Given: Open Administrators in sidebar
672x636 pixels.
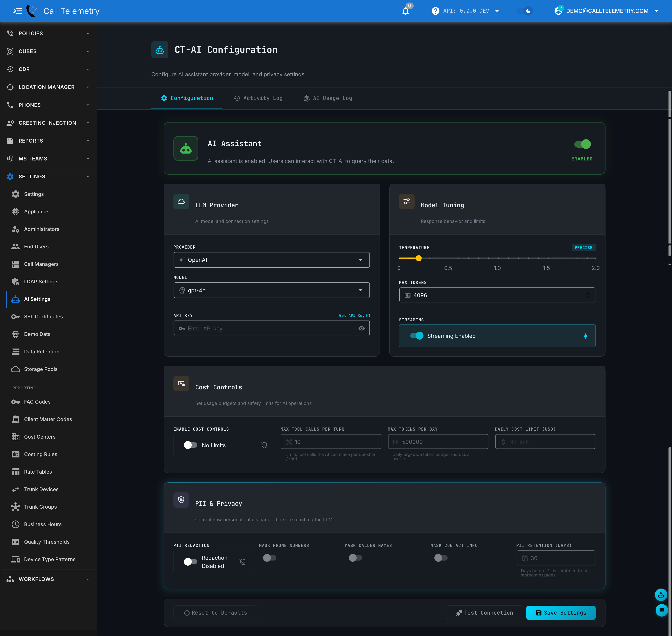Looking at the screenshot, I should [x=48, y=229].
